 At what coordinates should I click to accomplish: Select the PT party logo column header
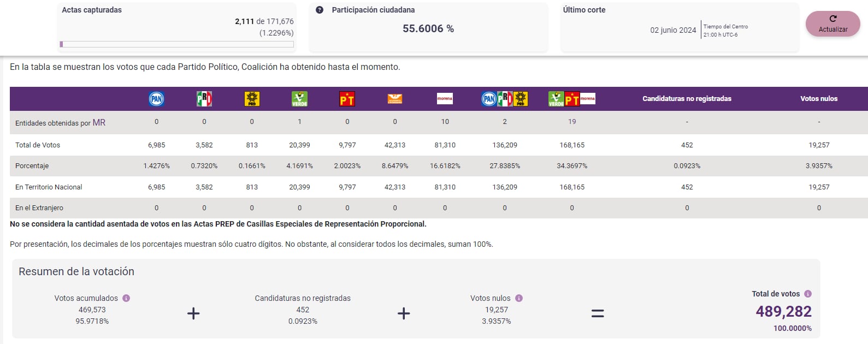coord(347,99)
